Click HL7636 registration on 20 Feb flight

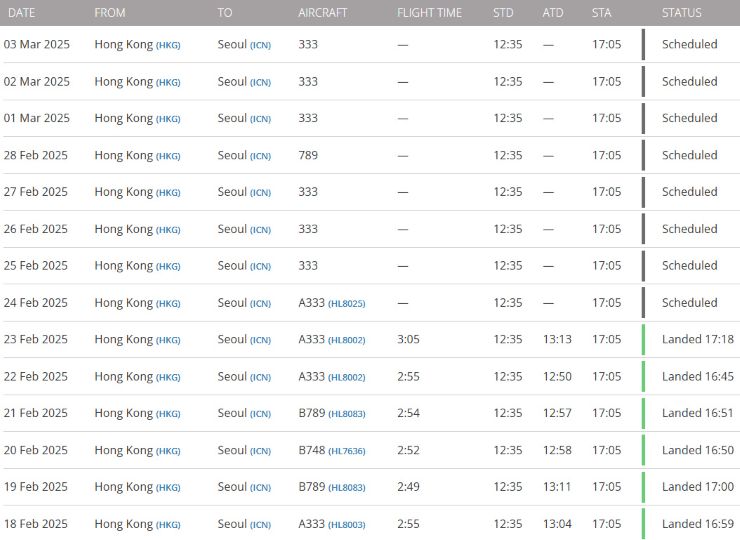coord(346,451)
